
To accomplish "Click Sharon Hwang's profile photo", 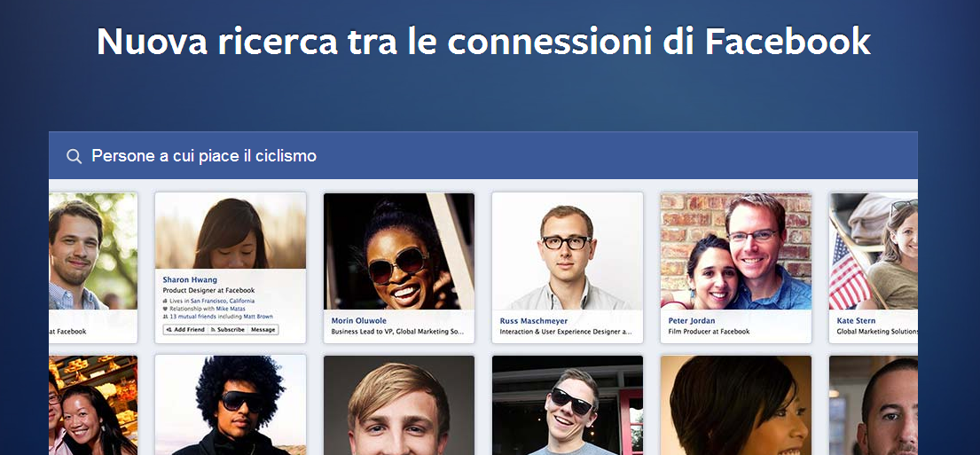I will pos(231,231).
